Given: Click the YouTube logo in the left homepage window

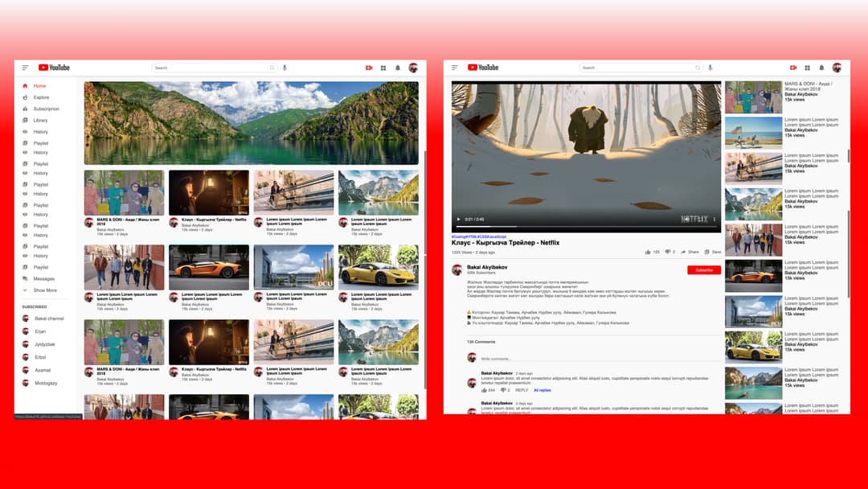Looking at the screenshot, I should pos(54,68).
